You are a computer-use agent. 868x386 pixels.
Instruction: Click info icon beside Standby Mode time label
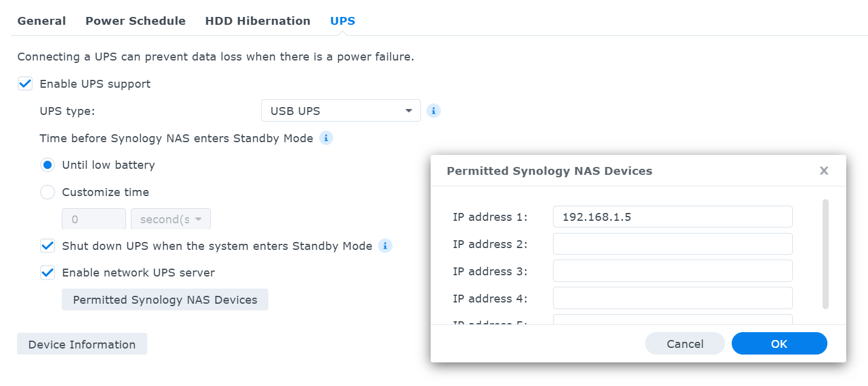pyautogui.click(x=326, y=138)
